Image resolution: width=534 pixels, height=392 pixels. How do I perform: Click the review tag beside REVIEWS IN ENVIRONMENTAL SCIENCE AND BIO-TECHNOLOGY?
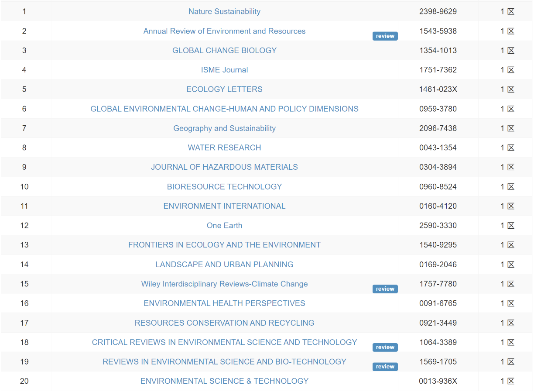point(385,367)
